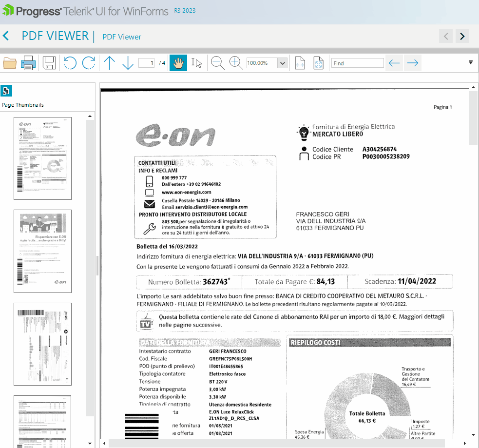This screenshot has height=448, width=479.
Task: Select the second page thumbnail
Action: [42, 251]
